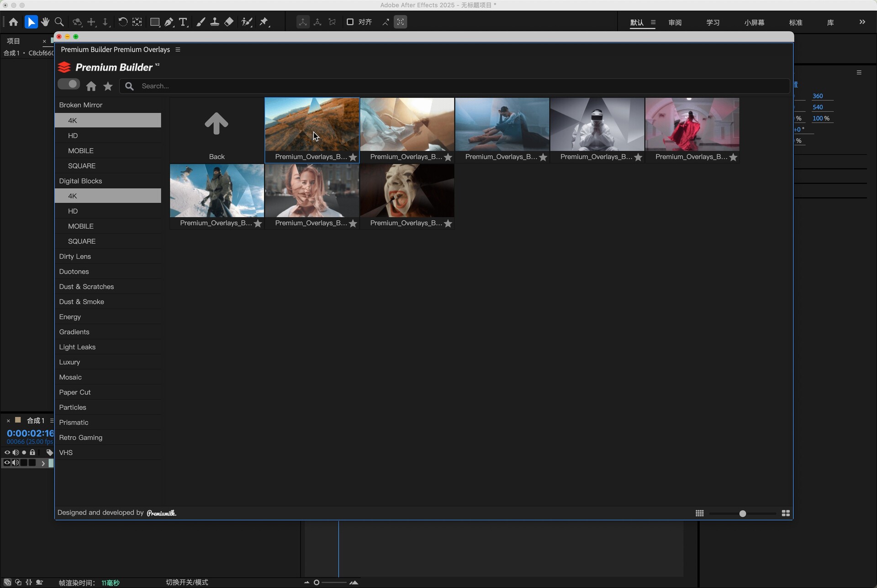This screenshot has height=588, width=877.
Task: Click the Premium Builder home icon
Action: click(x=91, y=86)
